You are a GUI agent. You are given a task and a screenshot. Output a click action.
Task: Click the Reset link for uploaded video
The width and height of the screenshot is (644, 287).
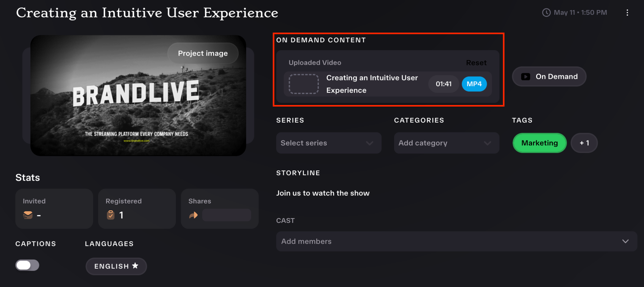point(476,63)
